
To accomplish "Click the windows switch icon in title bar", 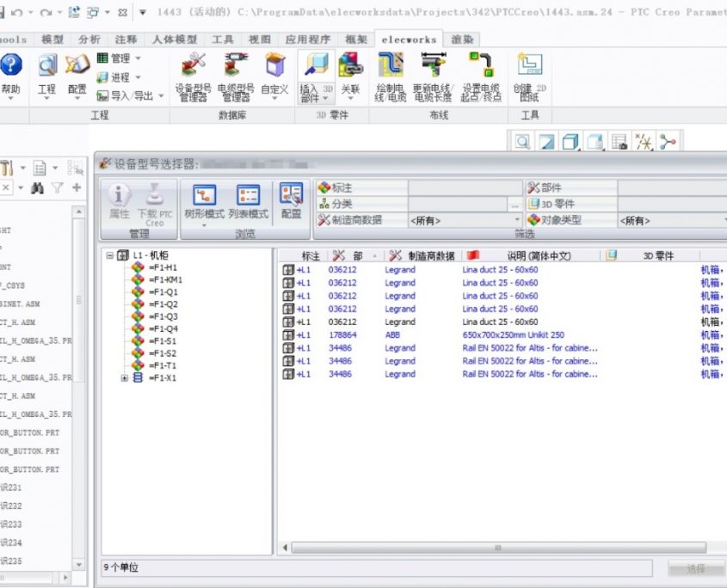I will pos(93,13).
